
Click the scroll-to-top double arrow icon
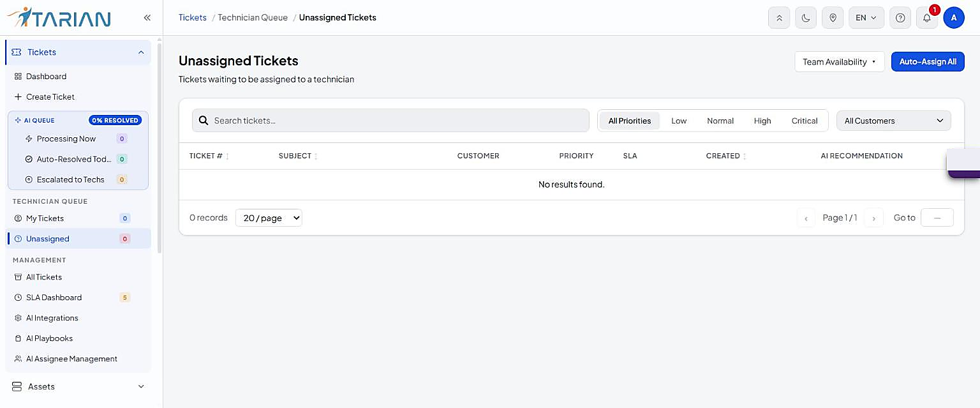click(x=779, y=18)
